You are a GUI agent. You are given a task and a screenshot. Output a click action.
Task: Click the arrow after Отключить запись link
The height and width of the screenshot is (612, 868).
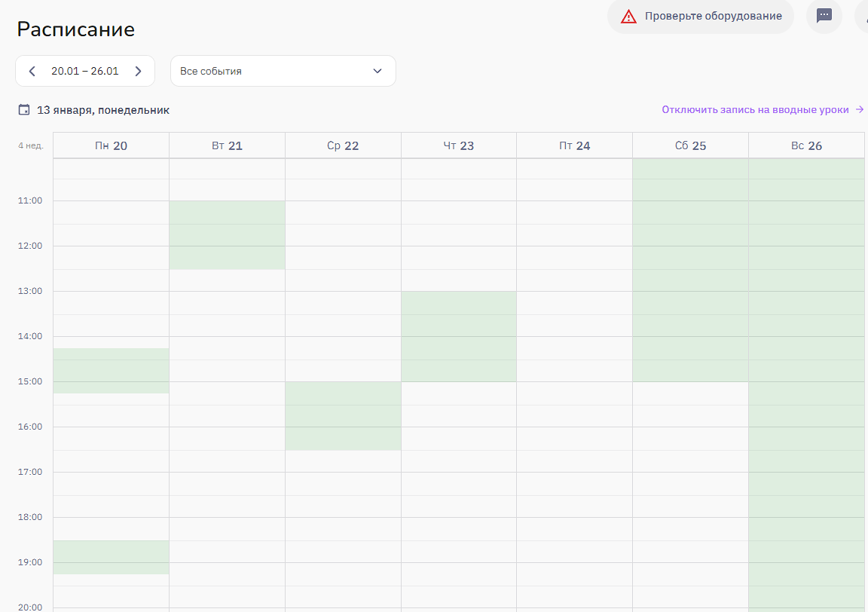coord(860,110)
